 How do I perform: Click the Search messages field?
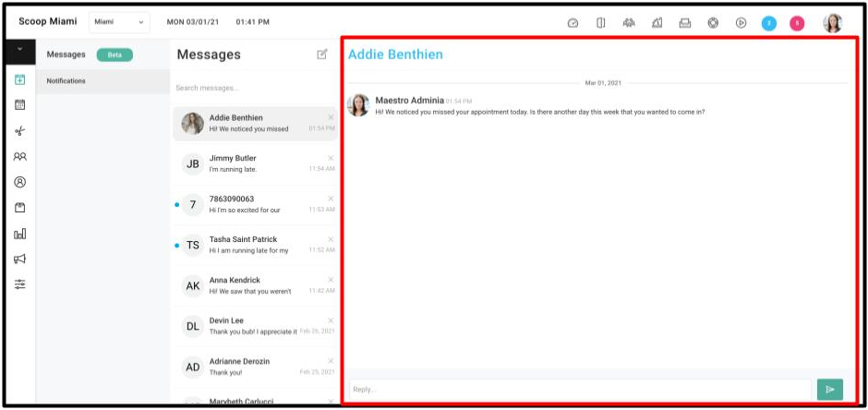(x=255, y=88)
